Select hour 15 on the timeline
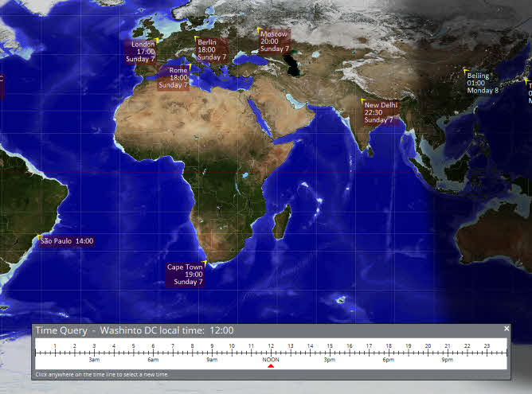Viewport: 532px width, 394px height. click(331, 346)
